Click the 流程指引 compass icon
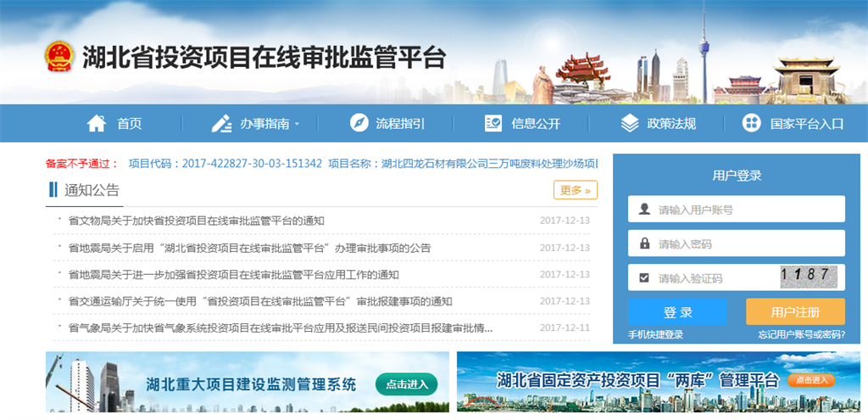 (359, 124)
